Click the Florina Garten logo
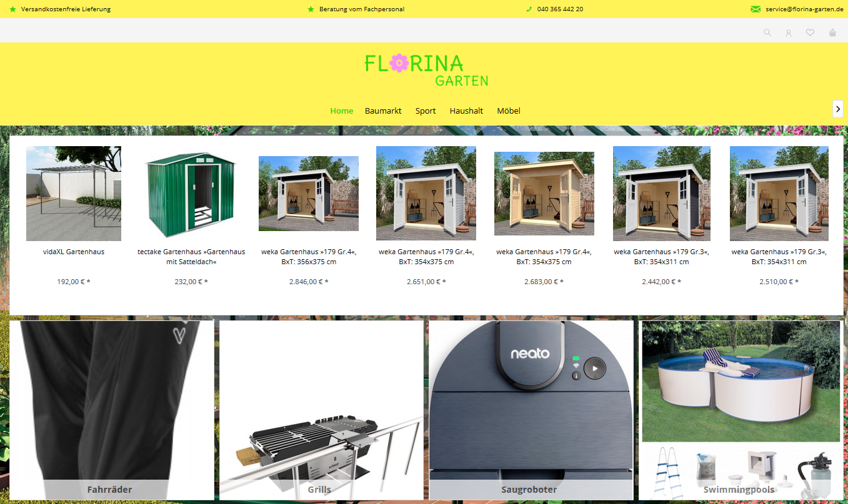 426,70
